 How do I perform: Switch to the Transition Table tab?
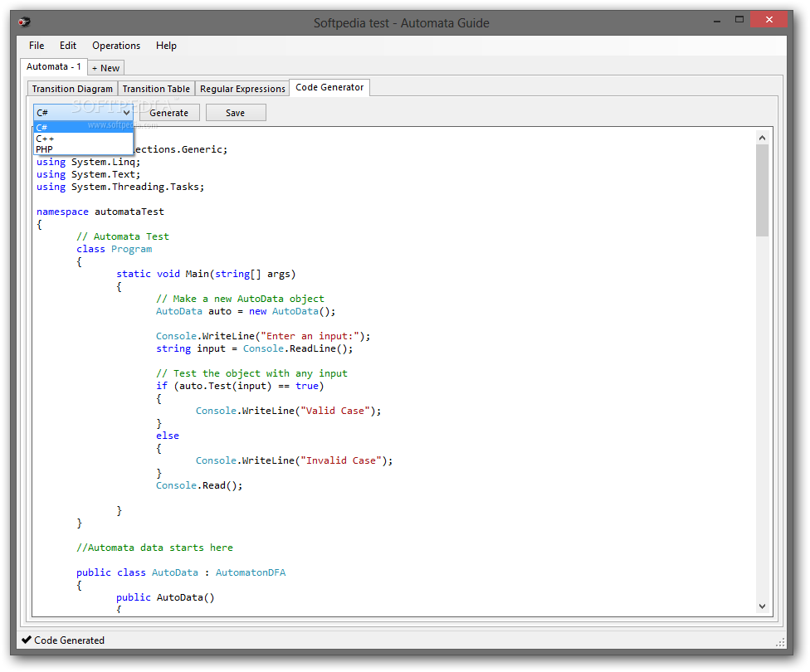click(156, 89)
